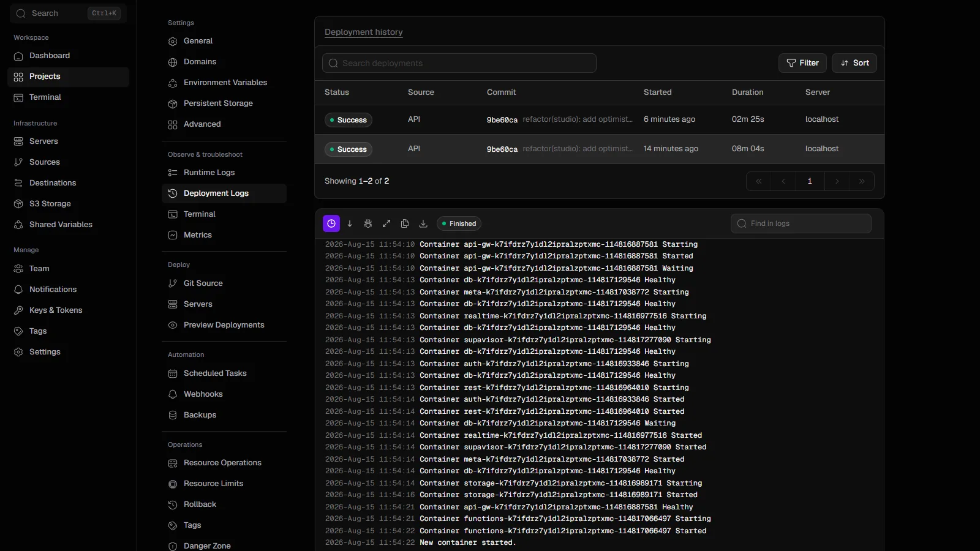Click the Keys & Tokens key icon
The height and width of the screenshot is (551, 980).
18,310
